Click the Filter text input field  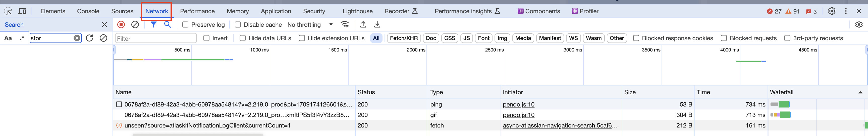156,38
